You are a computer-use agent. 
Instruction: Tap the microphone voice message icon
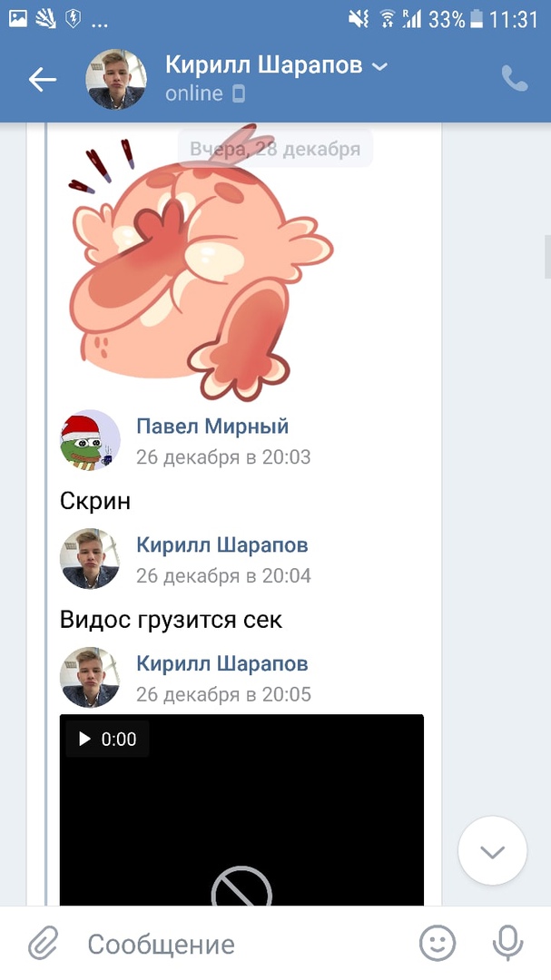[507, 943]
